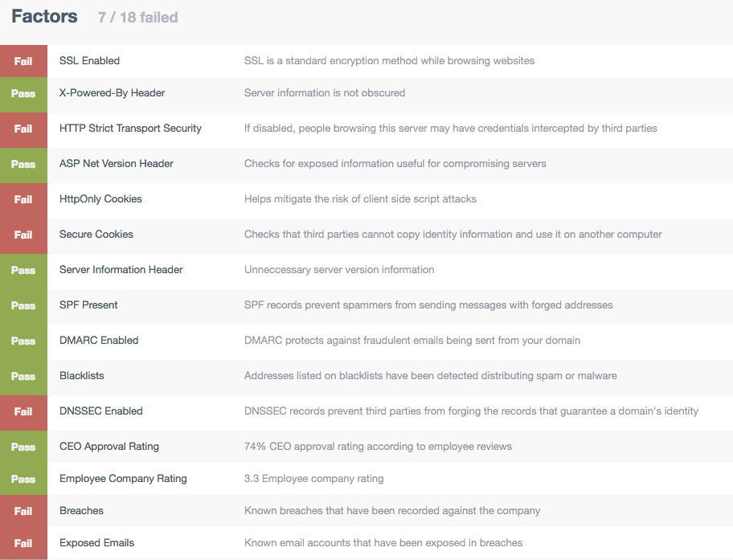Screen dimensions: 733x560
Task: Select the Server Information Header row label
Action: click(121, 270)
